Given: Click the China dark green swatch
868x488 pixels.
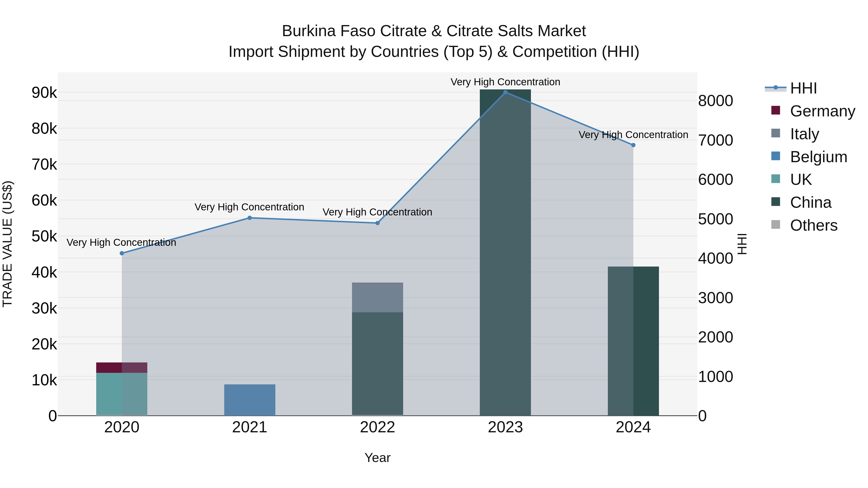Looking at the screenshot, I should (776, 202).
